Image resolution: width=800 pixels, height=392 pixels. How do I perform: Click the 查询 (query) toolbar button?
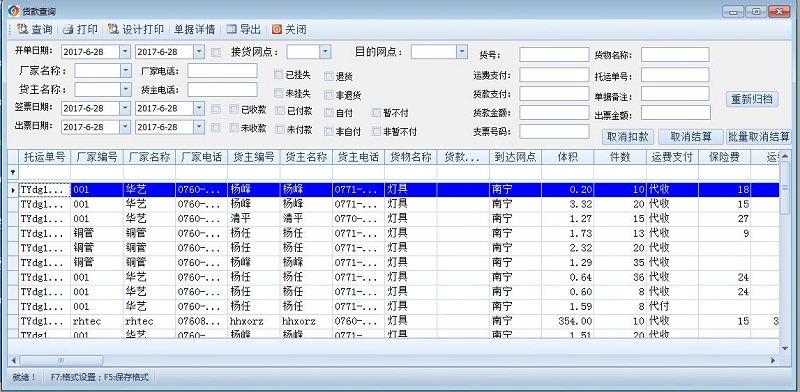tap(35, 30)
